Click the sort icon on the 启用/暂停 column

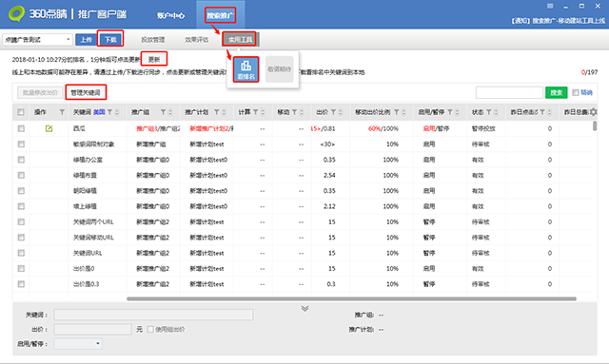pos(457,112)
